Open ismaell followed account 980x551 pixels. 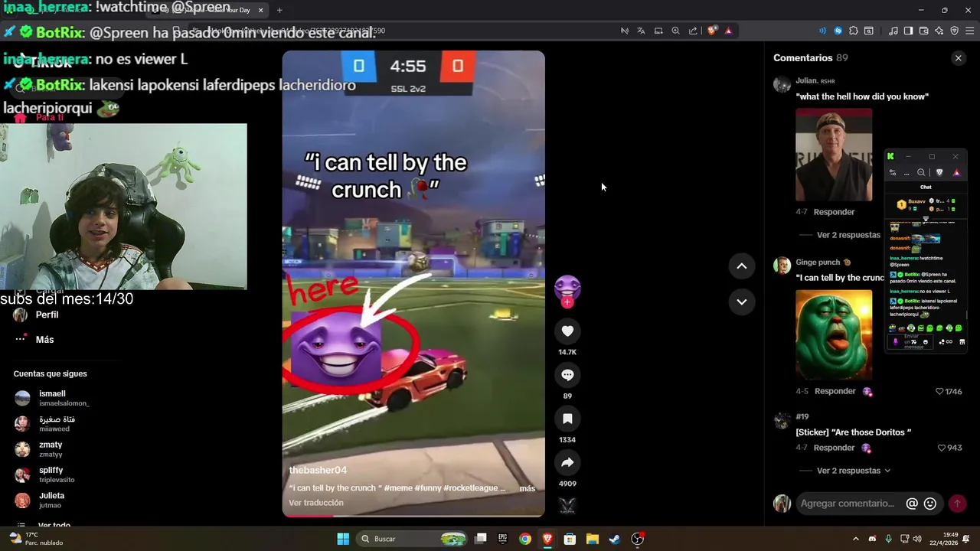click(52, 398)
